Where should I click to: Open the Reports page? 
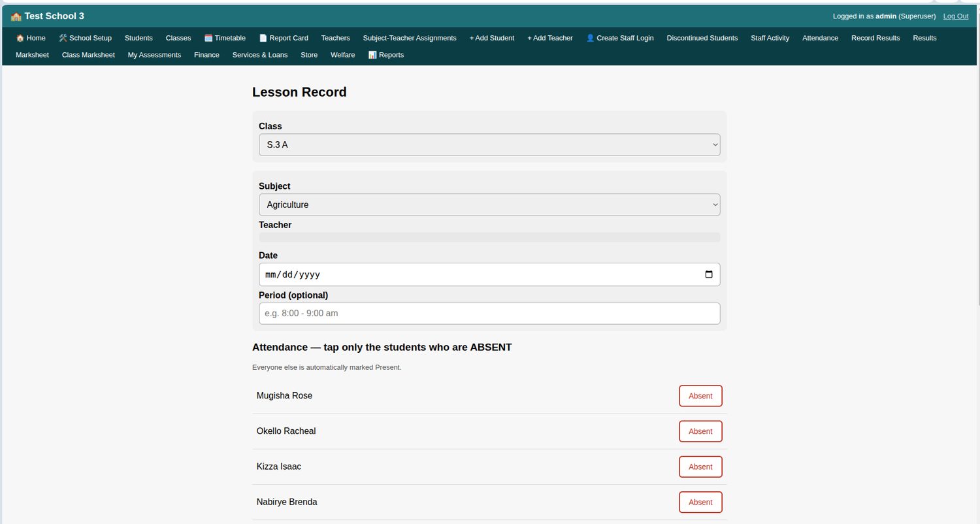386,55
